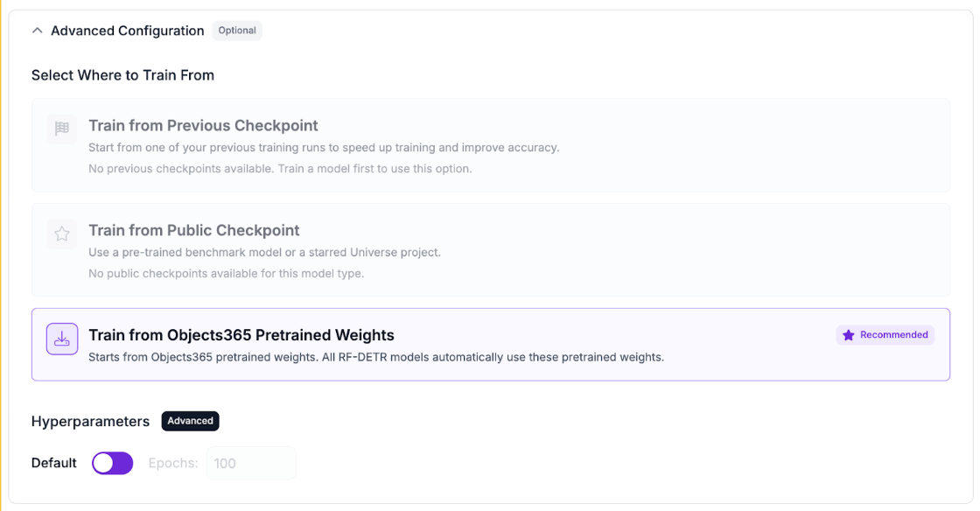Pick Train from Objects365 Pretrained Weights title
This screenshot has width=980, height=511.
click(x=241, y=335)
